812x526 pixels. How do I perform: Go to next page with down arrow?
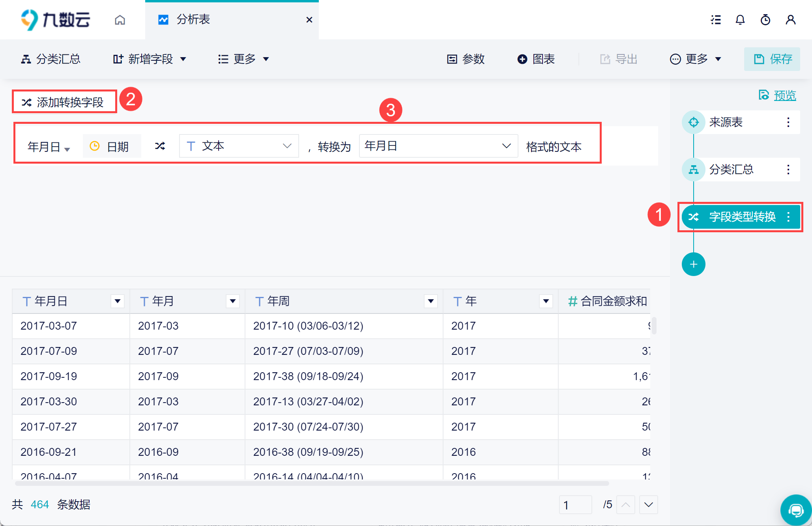(x=648, y=505)
